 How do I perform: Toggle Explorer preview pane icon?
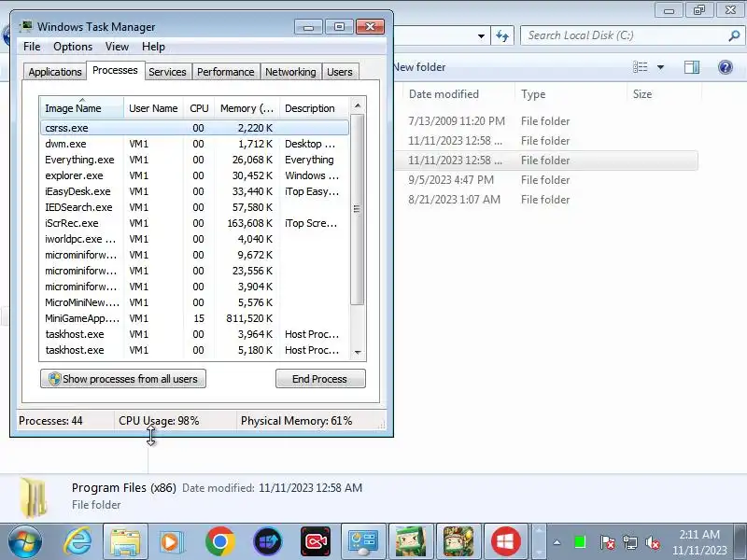click(692, 67)
